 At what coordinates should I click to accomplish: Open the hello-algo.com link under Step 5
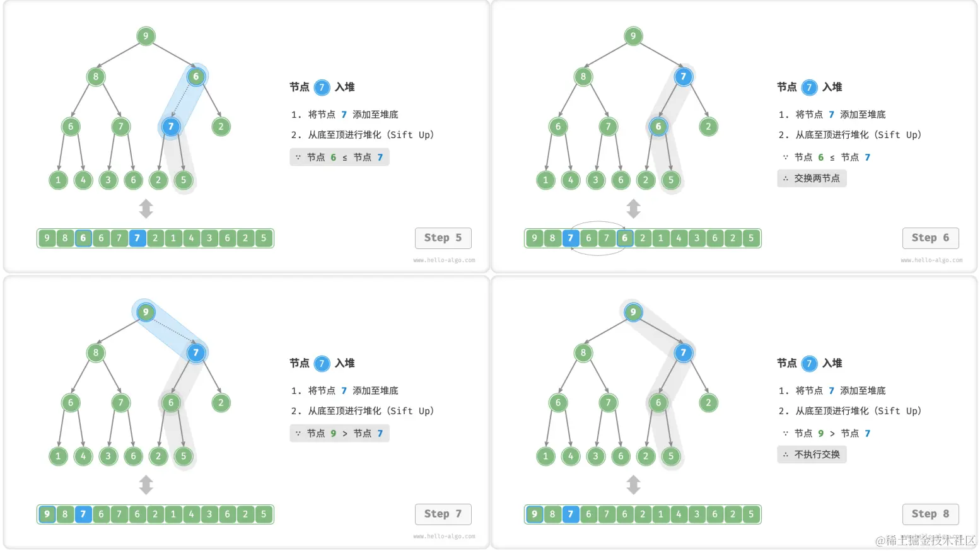point(444,260)
